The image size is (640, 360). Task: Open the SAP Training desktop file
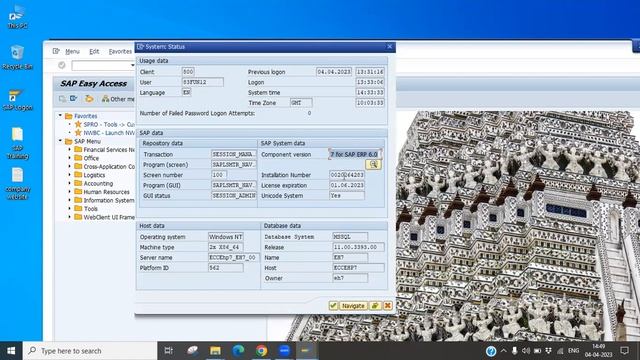18,143
